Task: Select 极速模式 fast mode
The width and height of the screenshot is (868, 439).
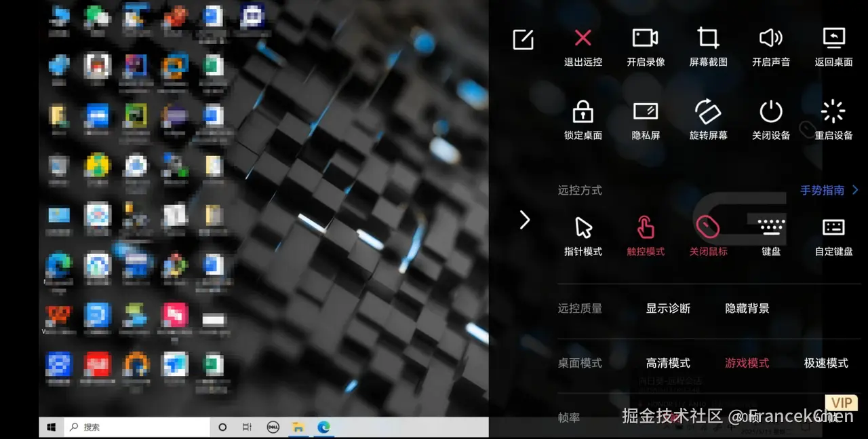Action: [826, 363]
